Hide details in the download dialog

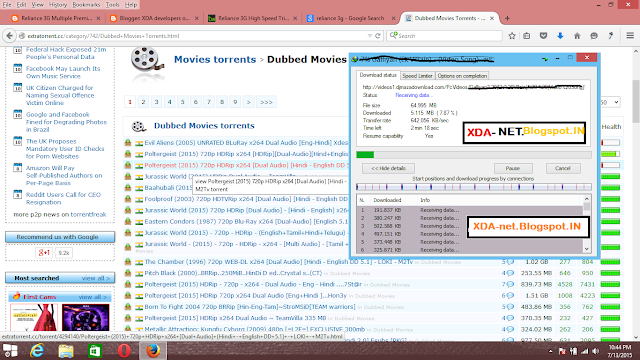(388, 168)
